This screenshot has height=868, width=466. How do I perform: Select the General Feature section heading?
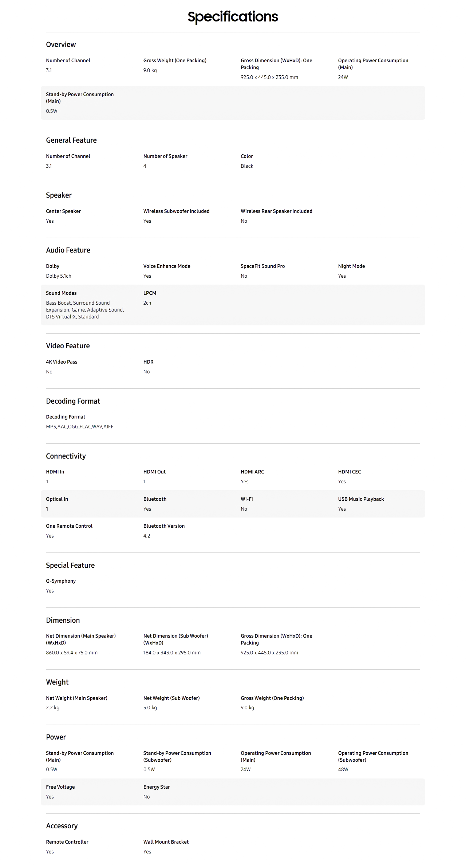click(x=71, y=140)
